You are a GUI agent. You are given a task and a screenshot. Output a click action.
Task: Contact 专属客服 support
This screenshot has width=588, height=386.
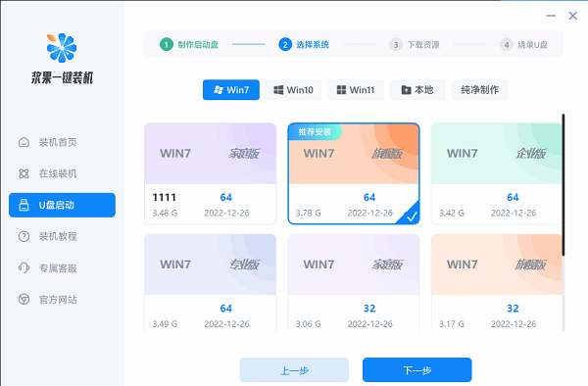[x=63, y=268]
